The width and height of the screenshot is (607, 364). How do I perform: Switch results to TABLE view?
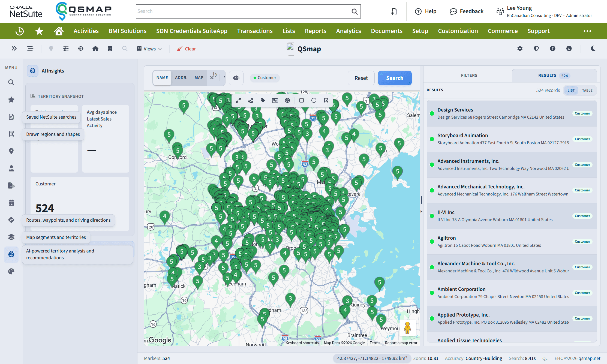pos(587,91)
